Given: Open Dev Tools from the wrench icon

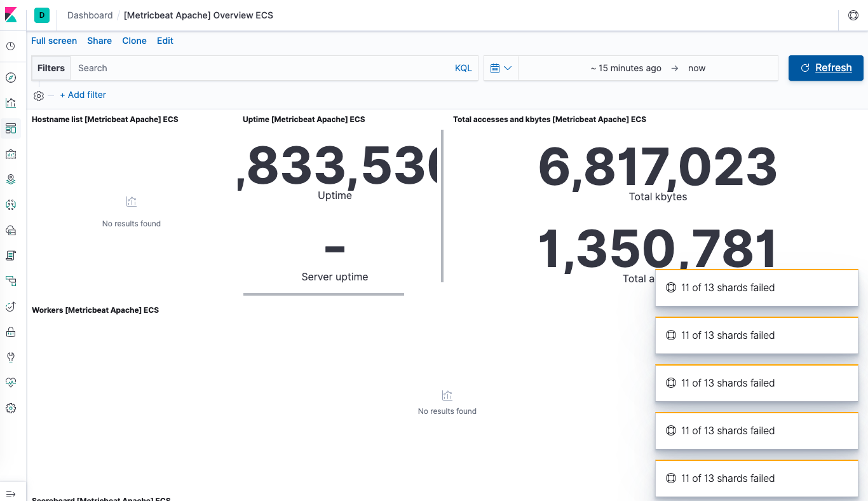Looking at the screenshot, I should [11, 357].
